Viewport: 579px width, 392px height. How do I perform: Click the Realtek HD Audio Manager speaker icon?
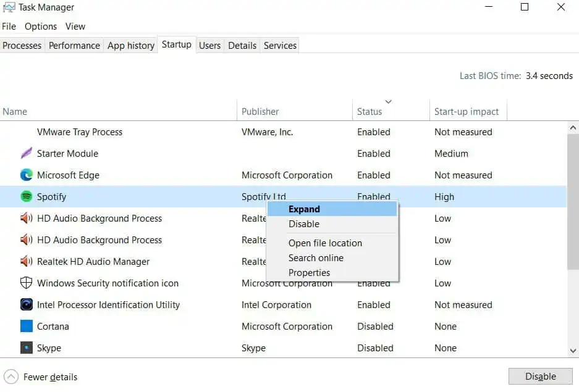[x=26, y=262]
